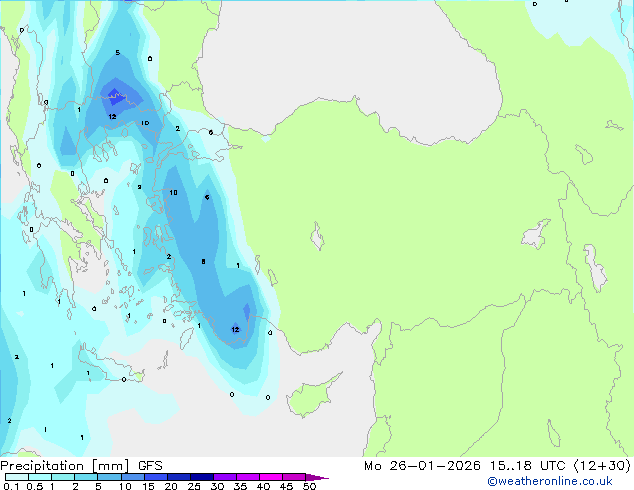Click the over-50 mm arrow tip

click(x=317, y=477)
